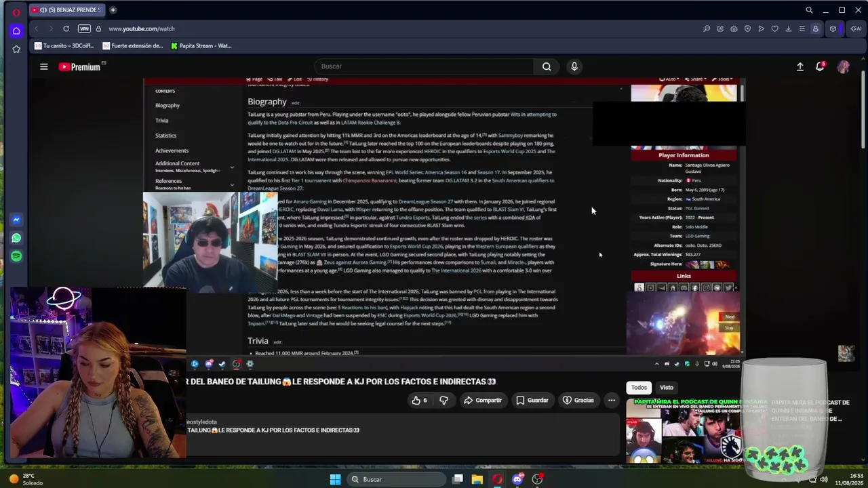Screen dimensions: 868x488
Task: Open Windows Start menu
Action: (x=335, y=479)
